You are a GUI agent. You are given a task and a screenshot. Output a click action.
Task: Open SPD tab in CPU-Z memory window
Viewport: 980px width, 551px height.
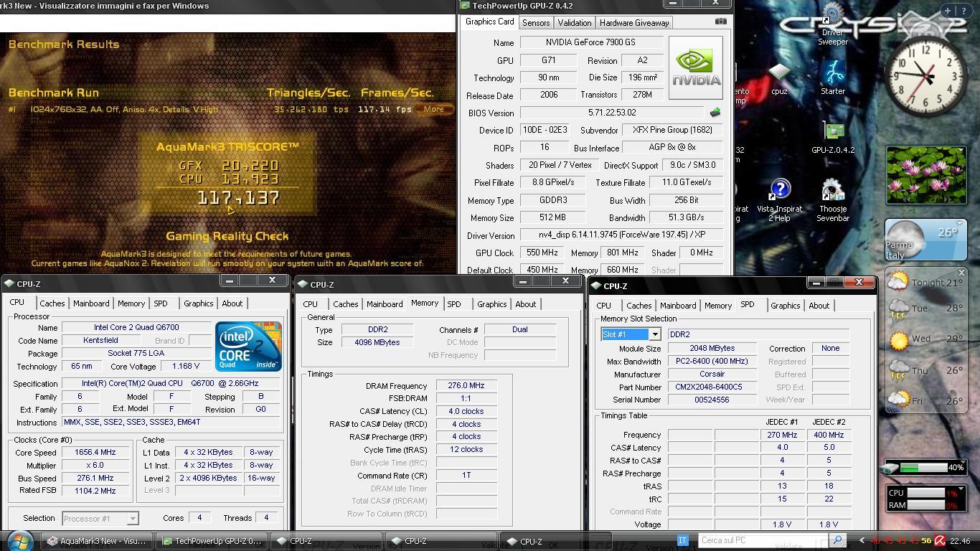tap(454, 304)
